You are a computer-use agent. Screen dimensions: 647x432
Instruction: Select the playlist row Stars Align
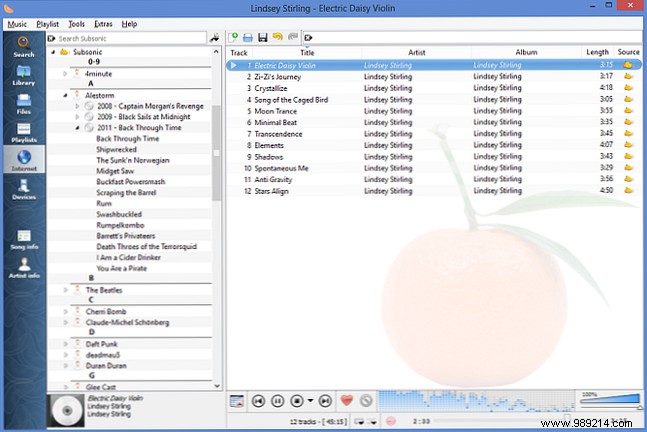[434, 191]
